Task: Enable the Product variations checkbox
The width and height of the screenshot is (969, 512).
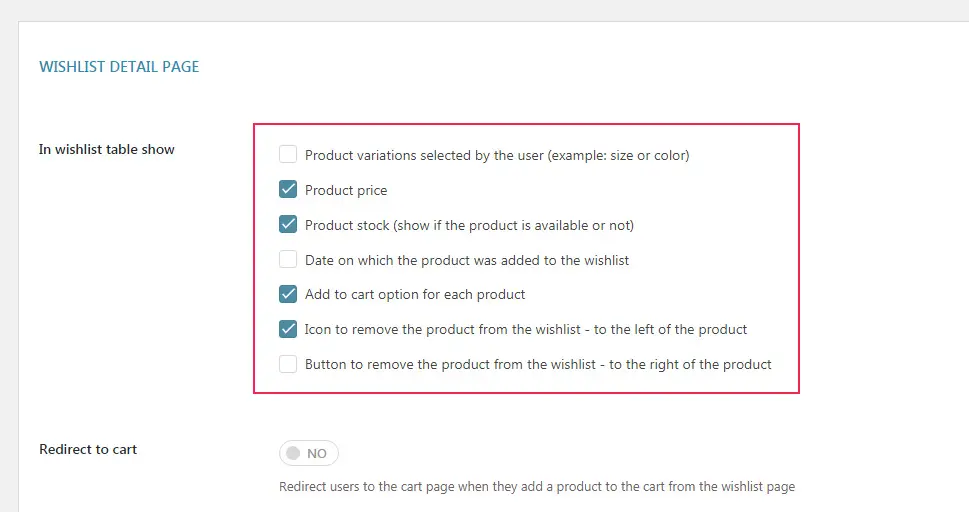Action: [288, 154]
